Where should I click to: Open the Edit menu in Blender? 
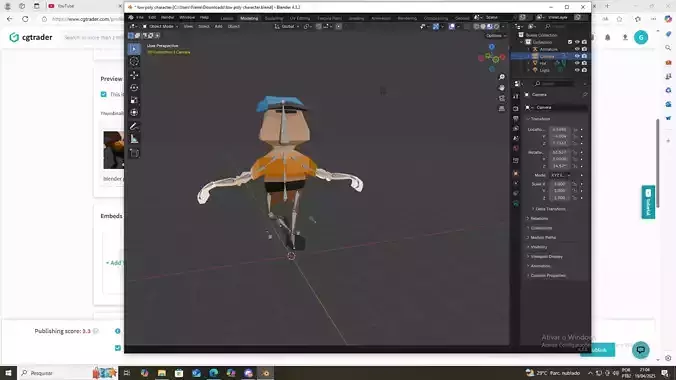tap(152, 17)
